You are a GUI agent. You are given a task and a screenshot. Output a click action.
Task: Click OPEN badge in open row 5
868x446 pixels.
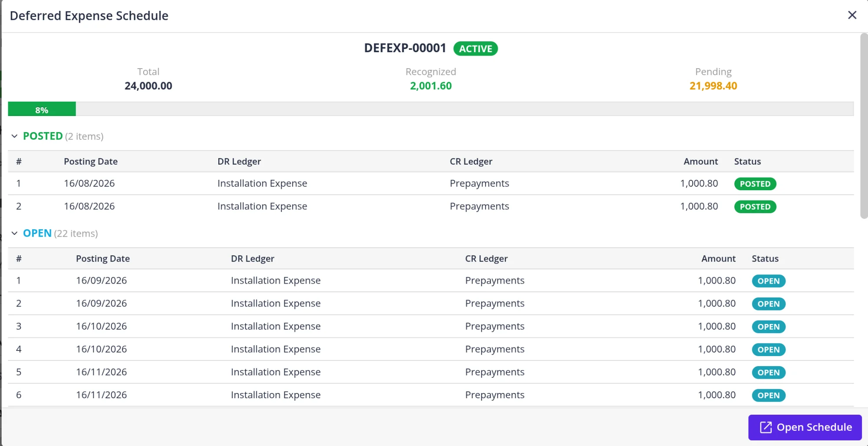[768, 373]
